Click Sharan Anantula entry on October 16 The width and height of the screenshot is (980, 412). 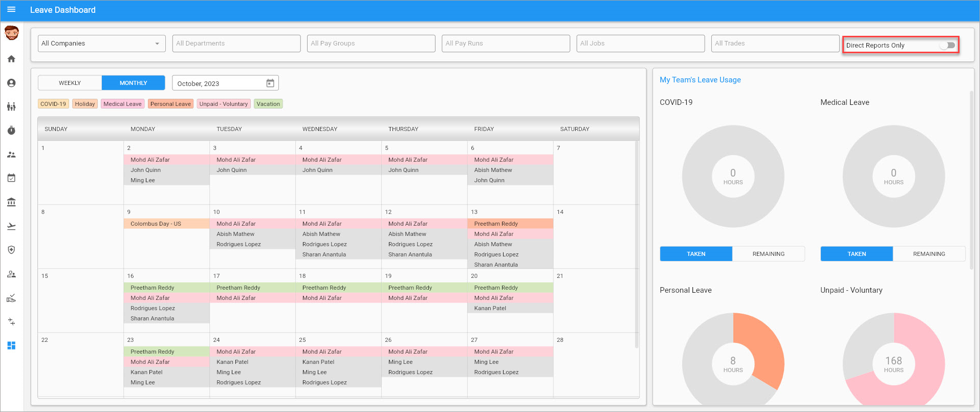166,318
